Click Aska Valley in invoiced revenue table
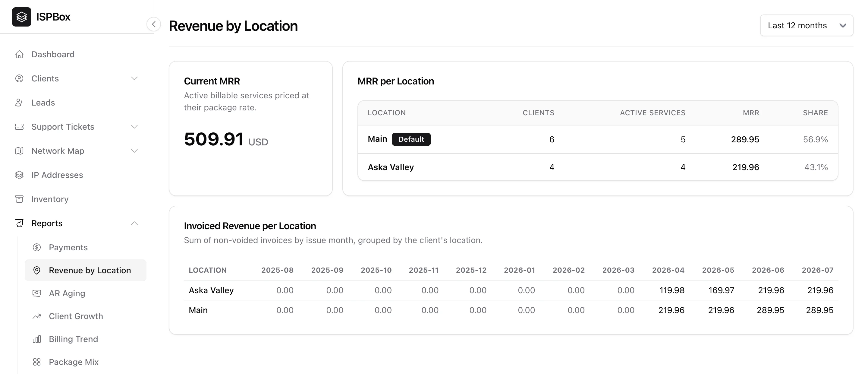This screenshot has width=868, height=374. 211,290
